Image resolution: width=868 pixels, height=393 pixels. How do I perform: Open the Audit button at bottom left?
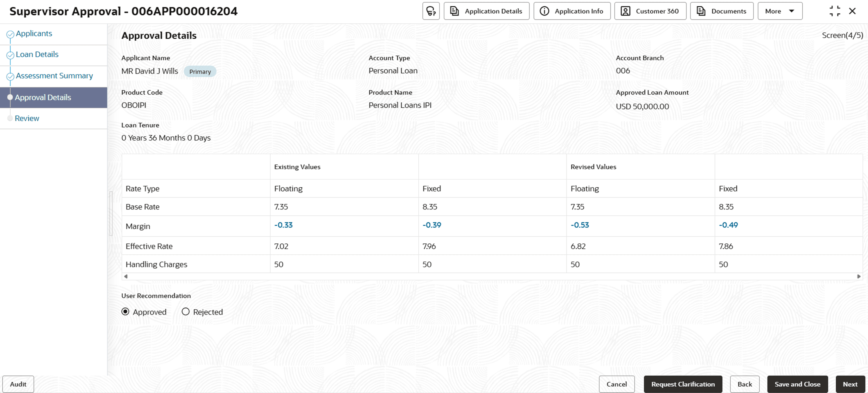coord(18,384)
